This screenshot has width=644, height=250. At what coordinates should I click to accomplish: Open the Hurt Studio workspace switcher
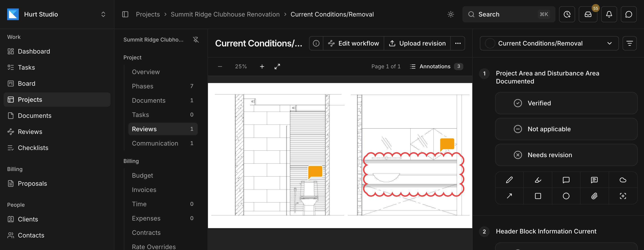click(57, 14)
